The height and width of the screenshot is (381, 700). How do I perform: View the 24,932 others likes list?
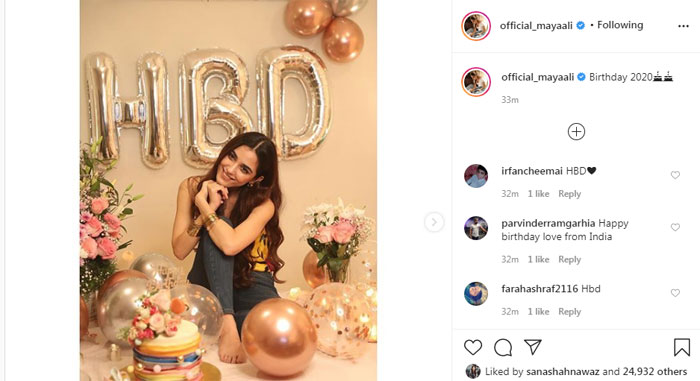coord(655,372)
